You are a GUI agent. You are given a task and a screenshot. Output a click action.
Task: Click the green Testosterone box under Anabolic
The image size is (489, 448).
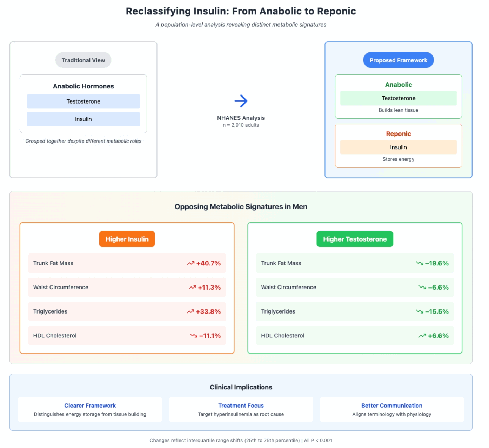point(398,98)
